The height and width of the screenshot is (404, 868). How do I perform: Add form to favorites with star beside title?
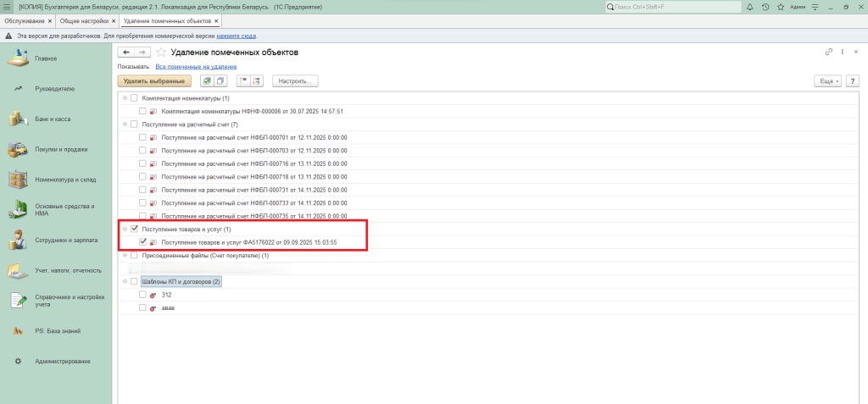click(161, 53)
